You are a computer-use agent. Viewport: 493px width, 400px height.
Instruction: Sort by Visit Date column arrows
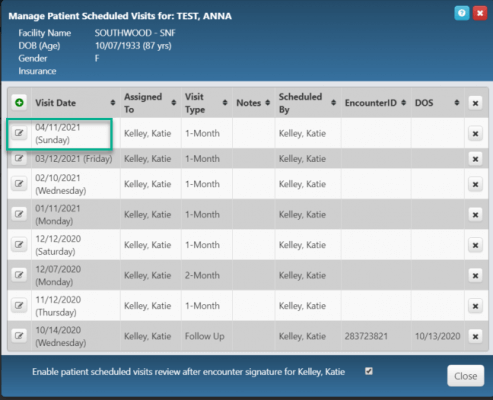113,103
